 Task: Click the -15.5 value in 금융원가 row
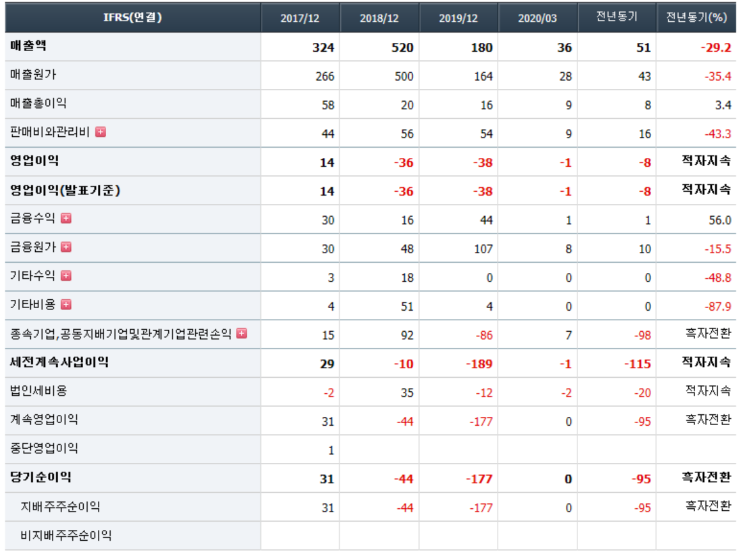(718, 249)
